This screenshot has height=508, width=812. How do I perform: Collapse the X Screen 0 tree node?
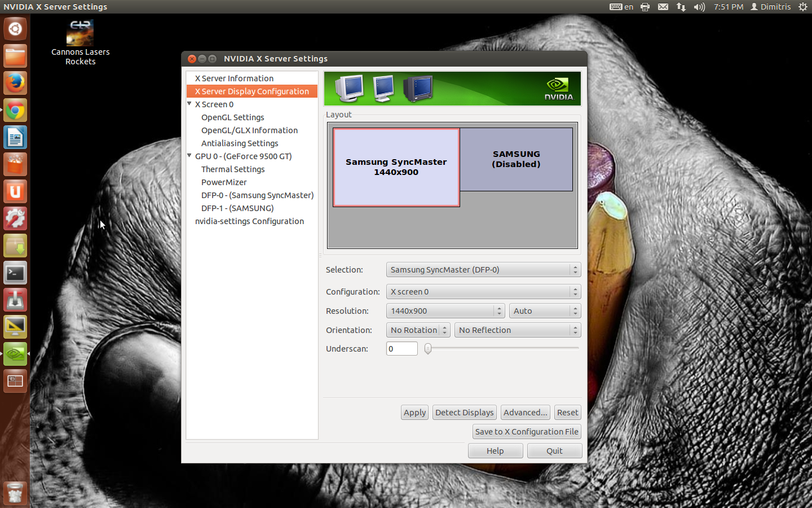click(x=189, y=104)
